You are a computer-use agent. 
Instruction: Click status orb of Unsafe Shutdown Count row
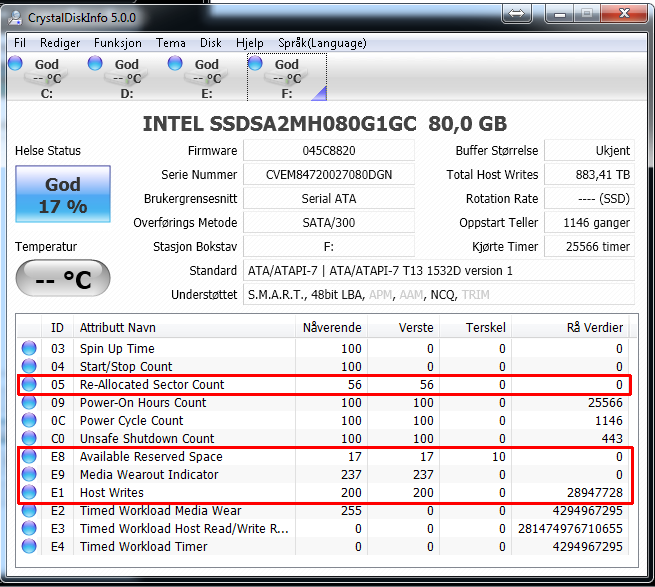pos(29,438)
